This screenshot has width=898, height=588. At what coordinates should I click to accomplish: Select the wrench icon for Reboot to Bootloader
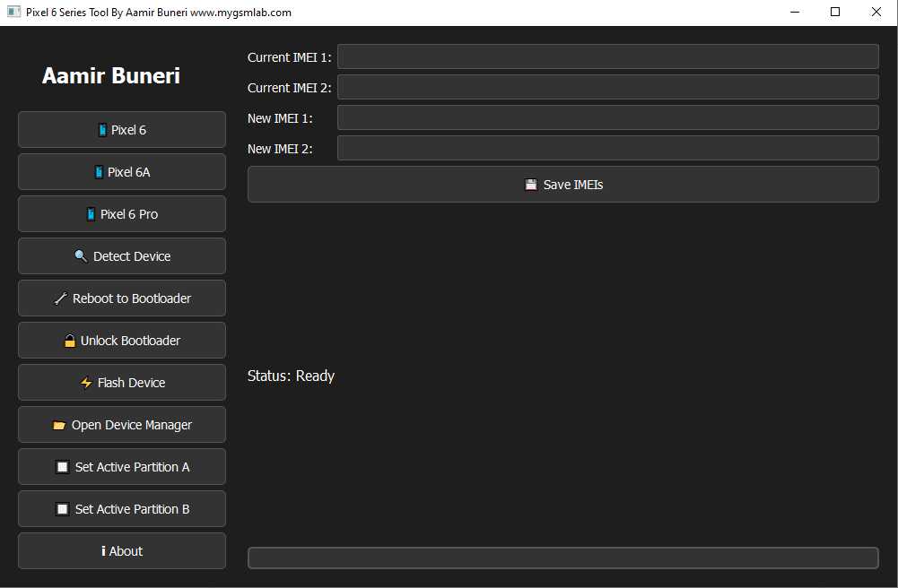point(61,298)
